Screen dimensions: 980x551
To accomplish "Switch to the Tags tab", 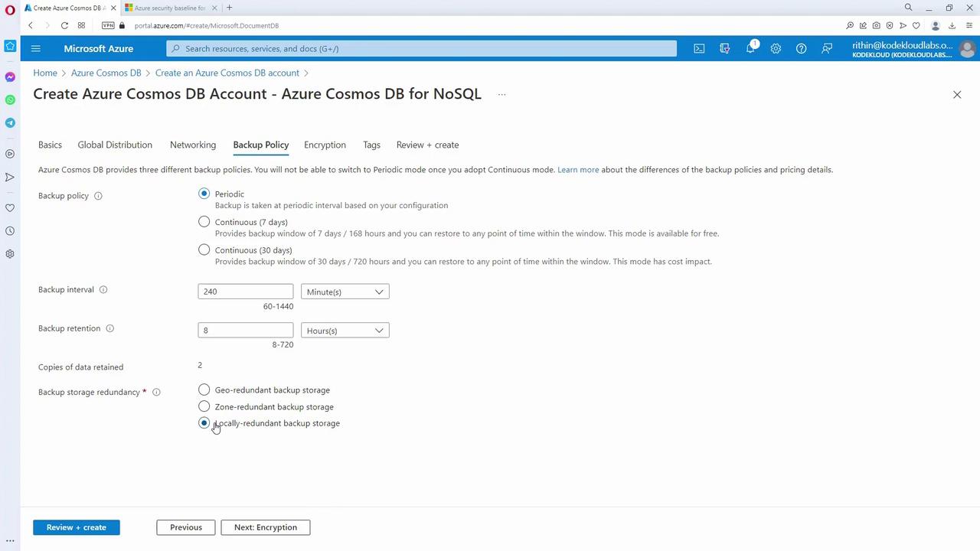I will (371, 145).
